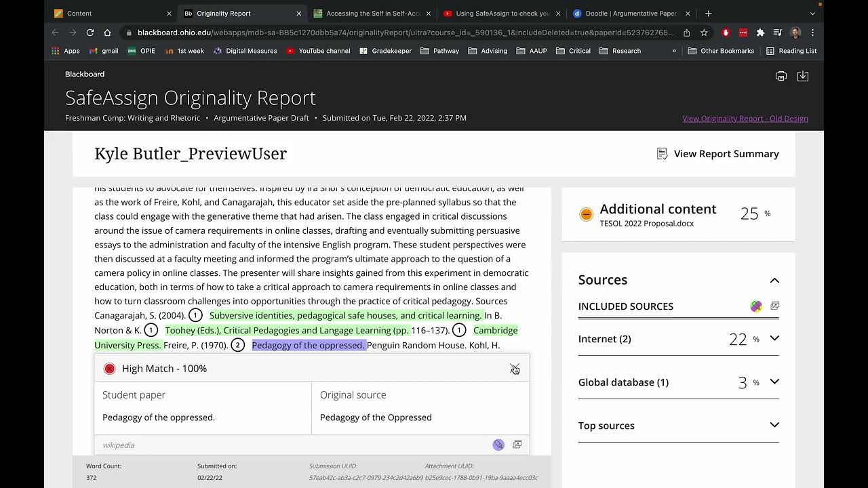
Task: Open the YouTube channel bookmark
Action: tap(318, 51)
